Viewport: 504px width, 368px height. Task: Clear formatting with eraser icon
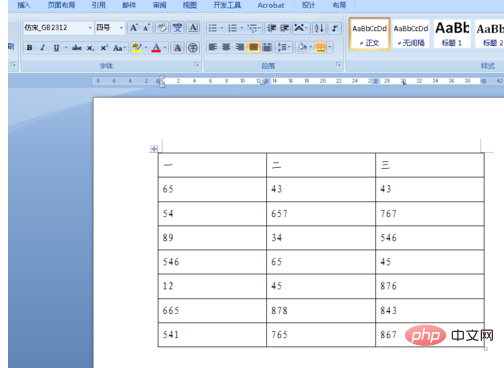162,28
